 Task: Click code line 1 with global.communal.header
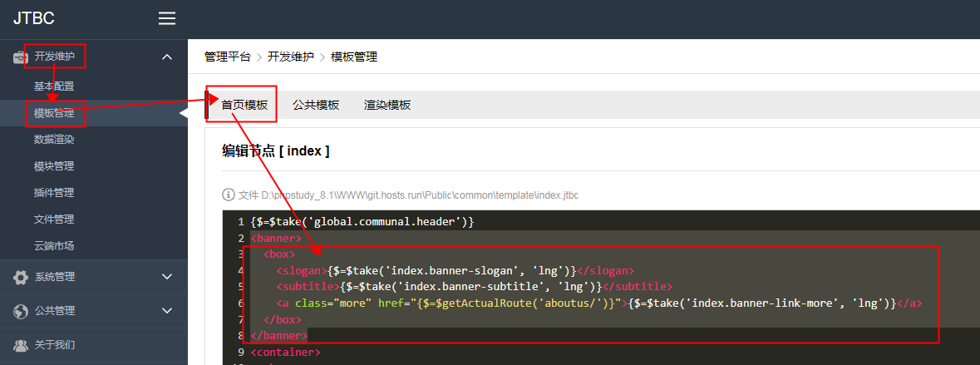coord(362,222)
